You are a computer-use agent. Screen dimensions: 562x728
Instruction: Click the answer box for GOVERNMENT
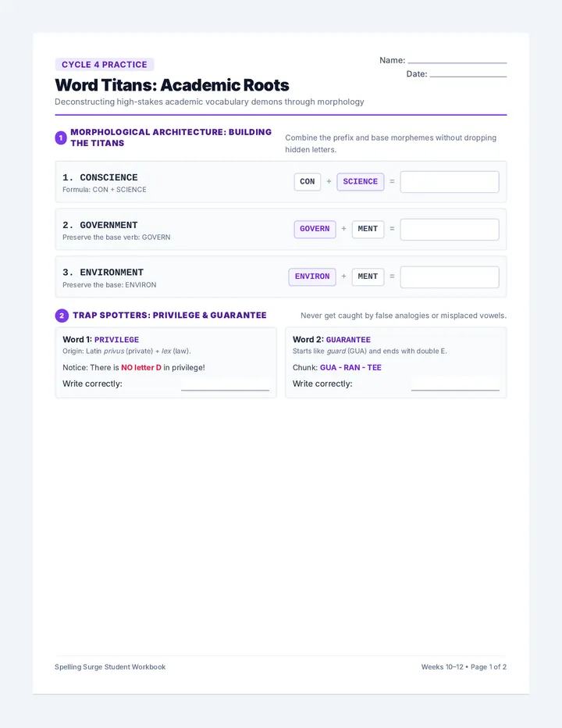(450, 230)
